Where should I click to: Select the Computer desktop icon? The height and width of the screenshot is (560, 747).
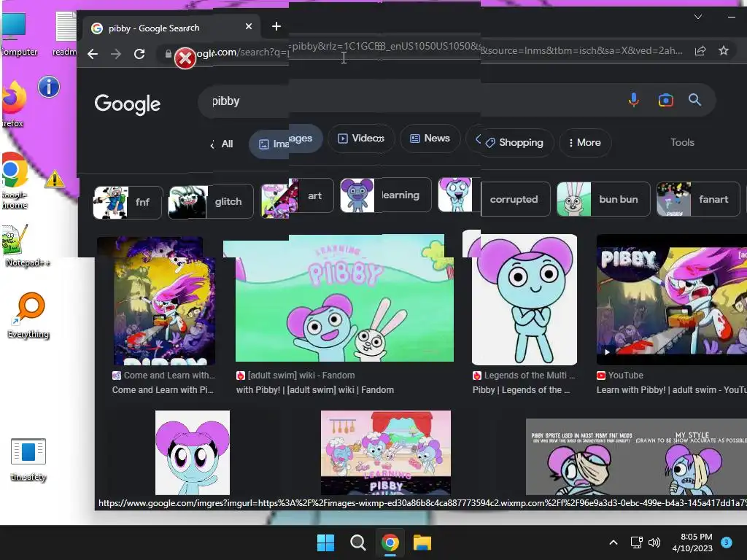click(x=18, y=34)
